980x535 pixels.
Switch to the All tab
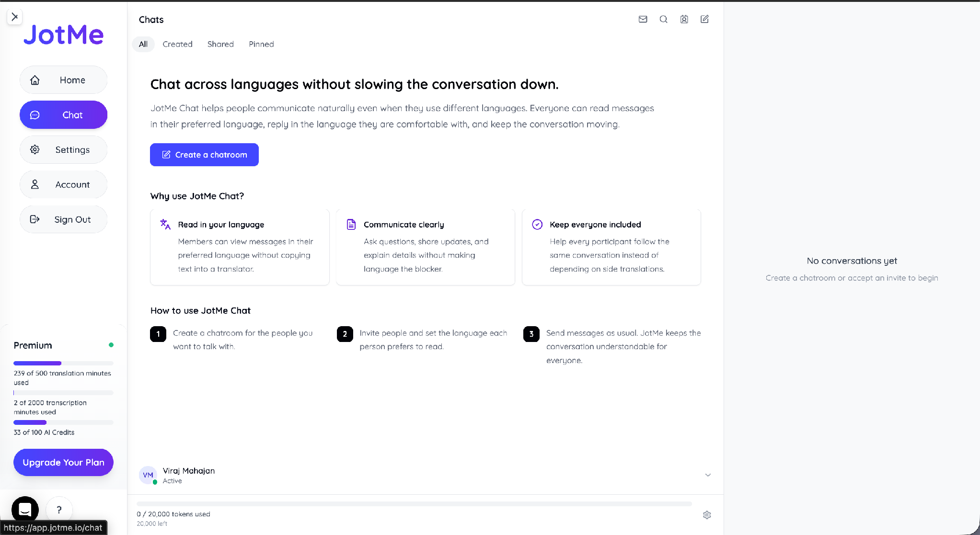click(x=143, y=44)
